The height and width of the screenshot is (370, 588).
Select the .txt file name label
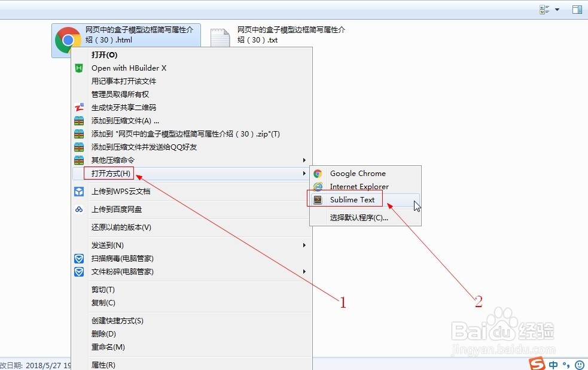pos(291,35)
